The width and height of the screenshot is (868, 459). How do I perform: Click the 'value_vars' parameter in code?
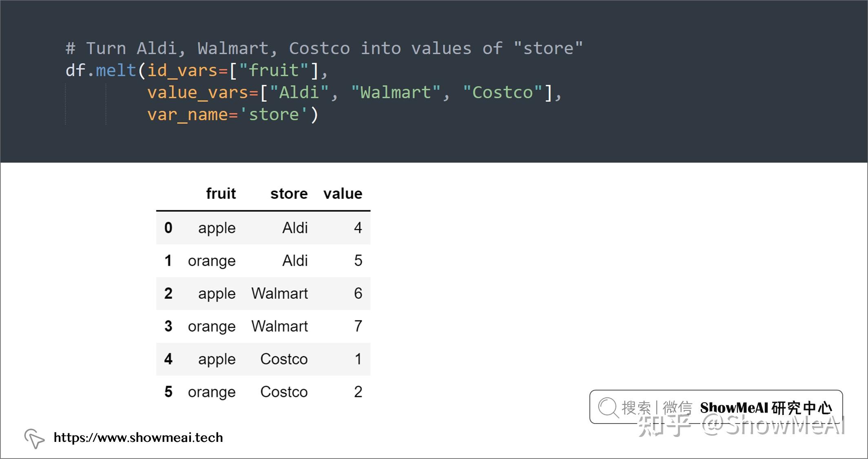(198, 93)
